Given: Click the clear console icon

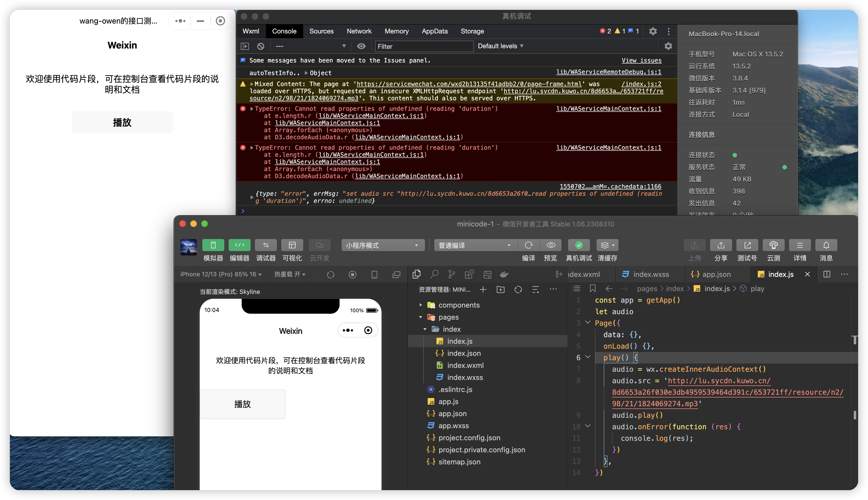Looking at the screenshot, I should [x=261, y=46].
